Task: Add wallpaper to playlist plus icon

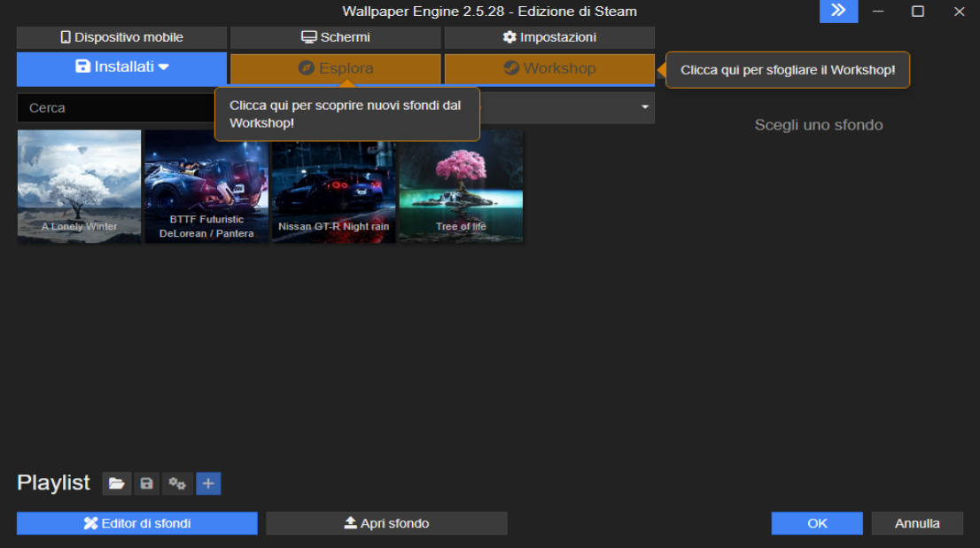Action: [208, 483]
